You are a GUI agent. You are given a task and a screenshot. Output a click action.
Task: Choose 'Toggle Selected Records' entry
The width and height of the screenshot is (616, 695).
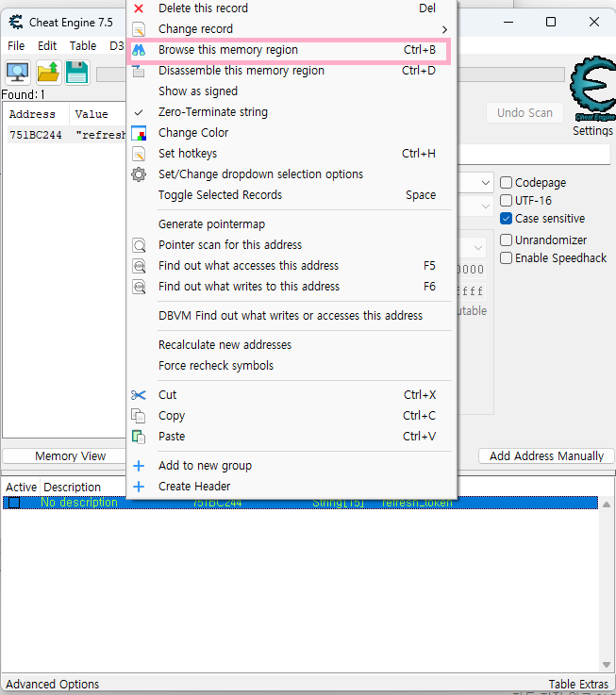(x=220, y=195)
